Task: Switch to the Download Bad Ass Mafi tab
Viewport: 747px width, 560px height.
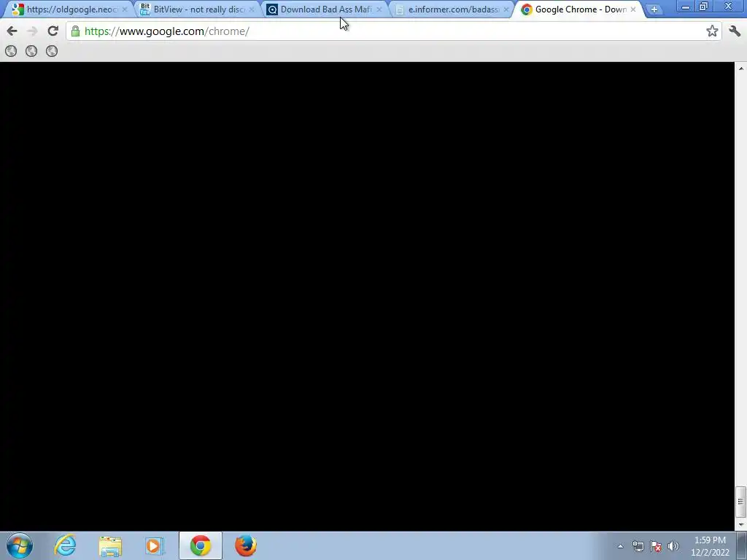Action: pos(324,9)
